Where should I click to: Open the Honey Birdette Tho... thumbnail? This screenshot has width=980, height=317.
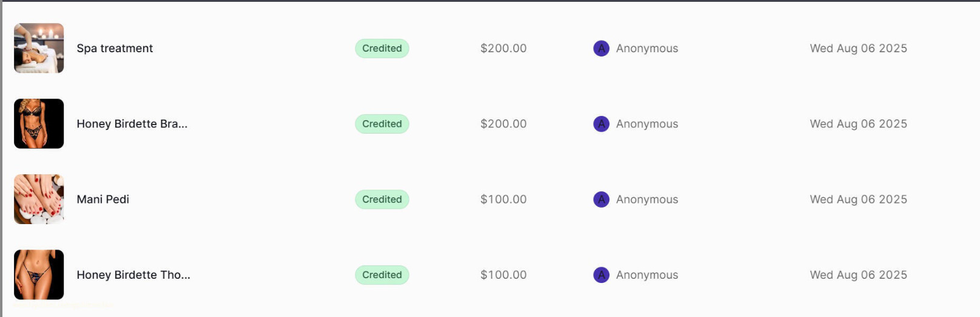[x=39, y=274]
